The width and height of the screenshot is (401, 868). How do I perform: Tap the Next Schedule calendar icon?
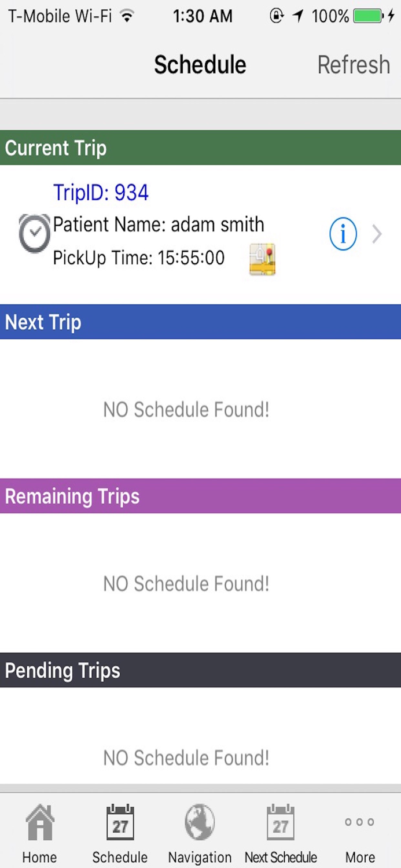pyautogui.click(x=281, y=822)
